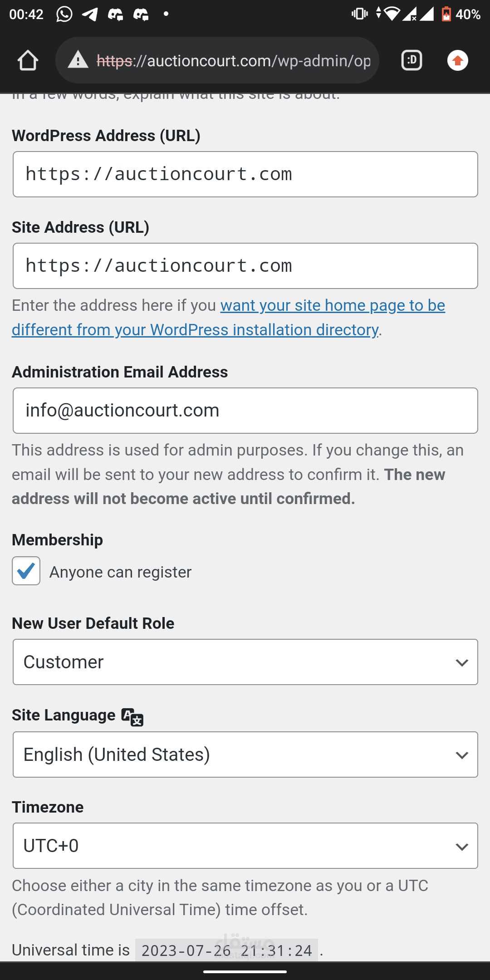The width and height of the screenshot is (490, 980).
Task: Open the Timezone UTC+0 dropdown
Action: (x=245, y=846)
